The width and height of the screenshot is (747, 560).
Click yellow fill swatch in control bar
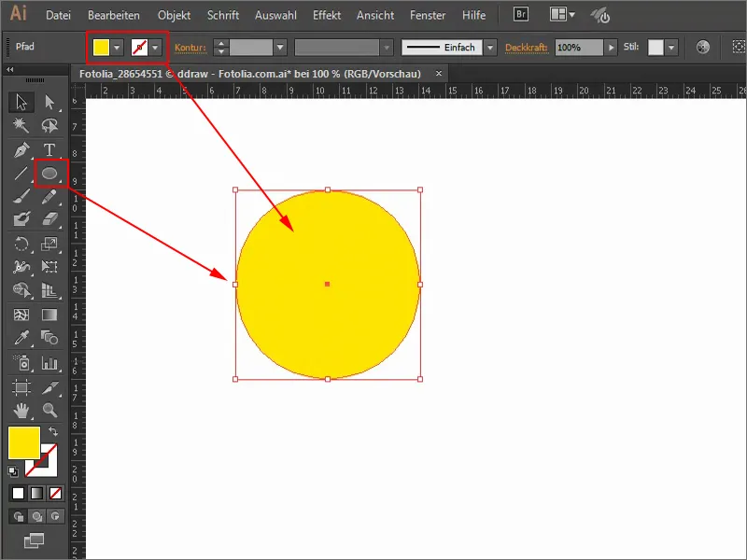102,48
